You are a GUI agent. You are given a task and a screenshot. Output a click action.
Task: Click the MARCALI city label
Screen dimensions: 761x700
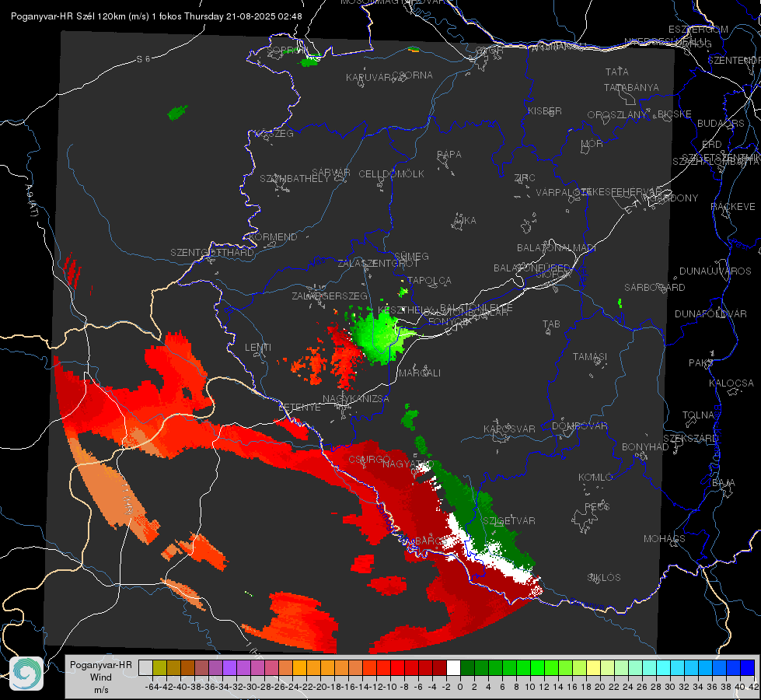[x=420, y=373]
